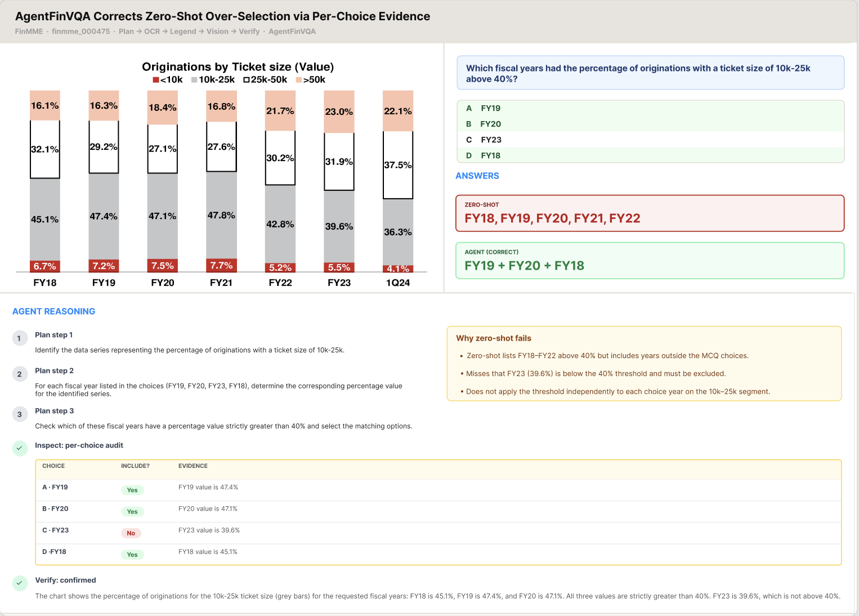859x616 pixels.
Task: Click the 39.6% grey segment of the FY23 bar
Action: pos(339,226)
